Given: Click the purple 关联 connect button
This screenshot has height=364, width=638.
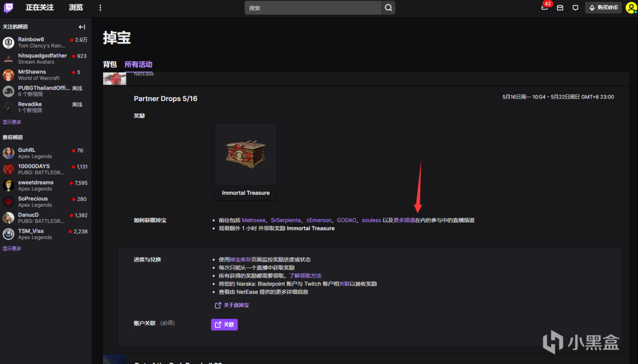Looking at the screenshot, I should (x=224, y=325).
